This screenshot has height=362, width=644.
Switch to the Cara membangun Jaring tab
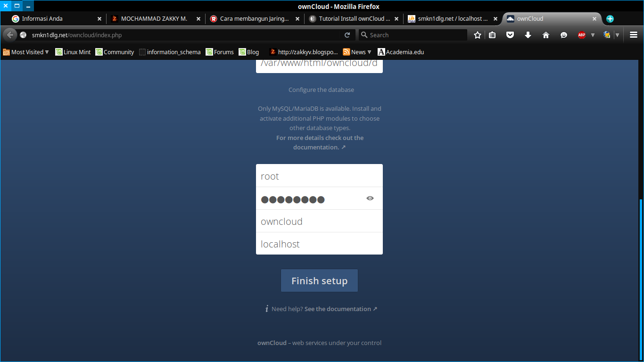pyautogui.click(x=255, y=19)
